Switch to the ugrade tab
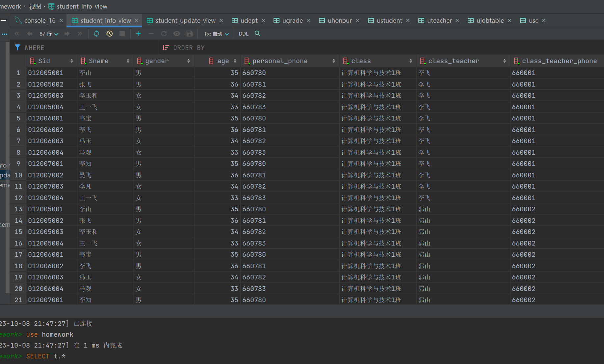The height and width of the screenshot is (364, 604). [x=293, y=20]
